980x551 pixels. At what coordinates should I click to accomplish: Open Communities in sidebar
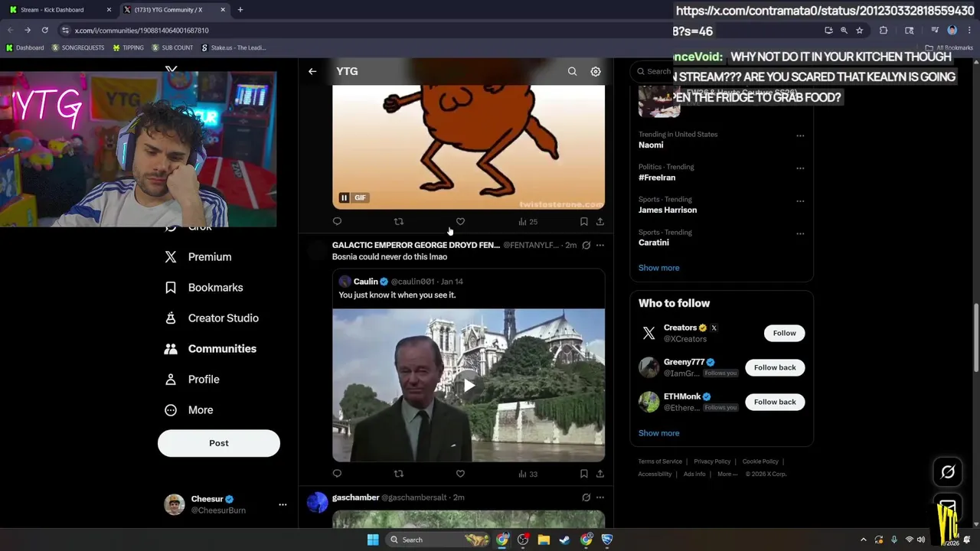point(211,349)
